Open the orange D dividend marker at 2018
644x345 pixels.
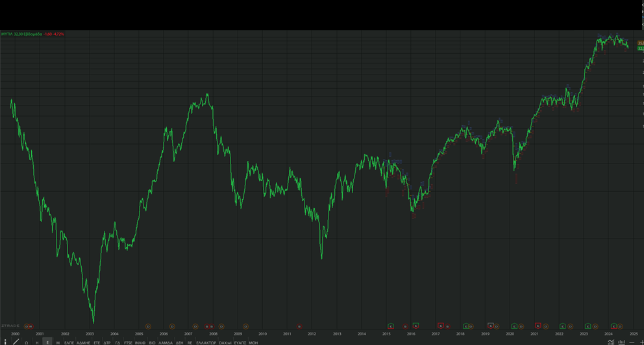[x=471, y=327]
